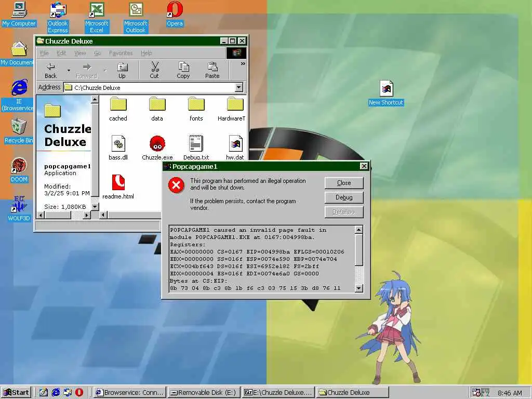
Task: Open the View menu
Action: pyautogui.click(x=80, y=53)
